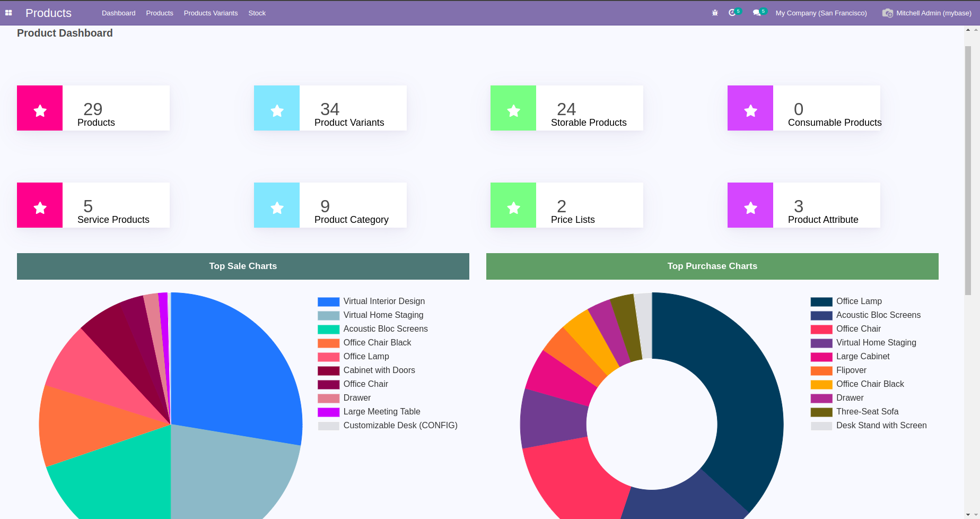The image size is (980, 519).
Task: Toggle Acoustic Bloc Screens purchase legend entry
Action: 865,315
